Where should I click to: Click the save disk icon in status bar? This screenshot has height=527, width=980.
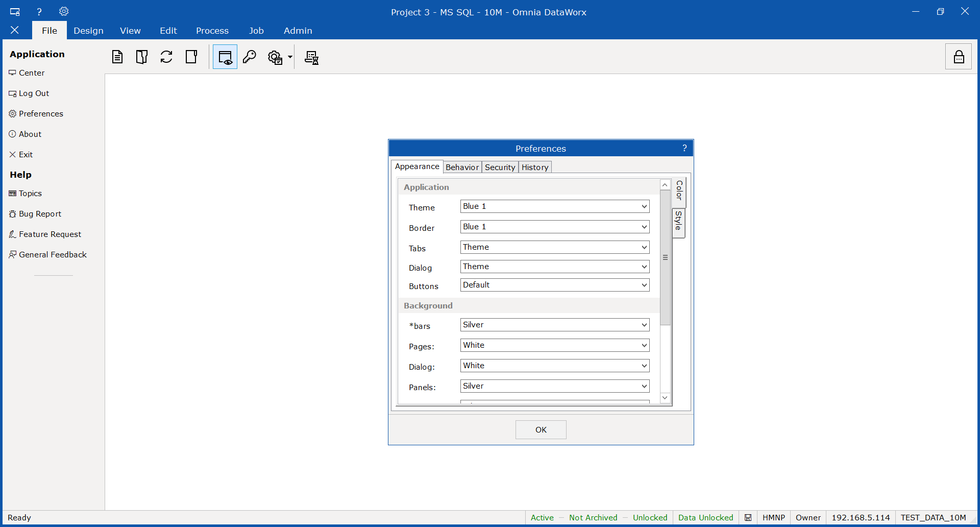pos(748,517)
